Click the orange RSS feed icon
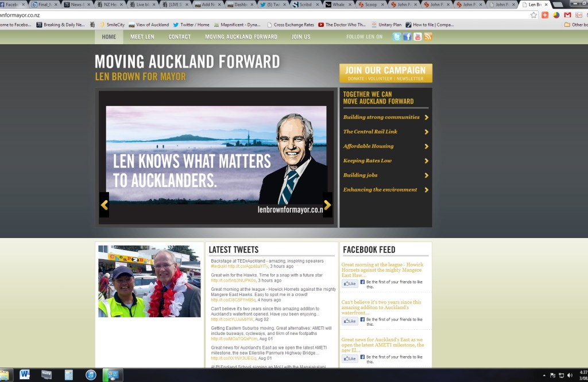The height and width of the screenshot is (382, 588). pyautogui.click(x=428, y=37)
